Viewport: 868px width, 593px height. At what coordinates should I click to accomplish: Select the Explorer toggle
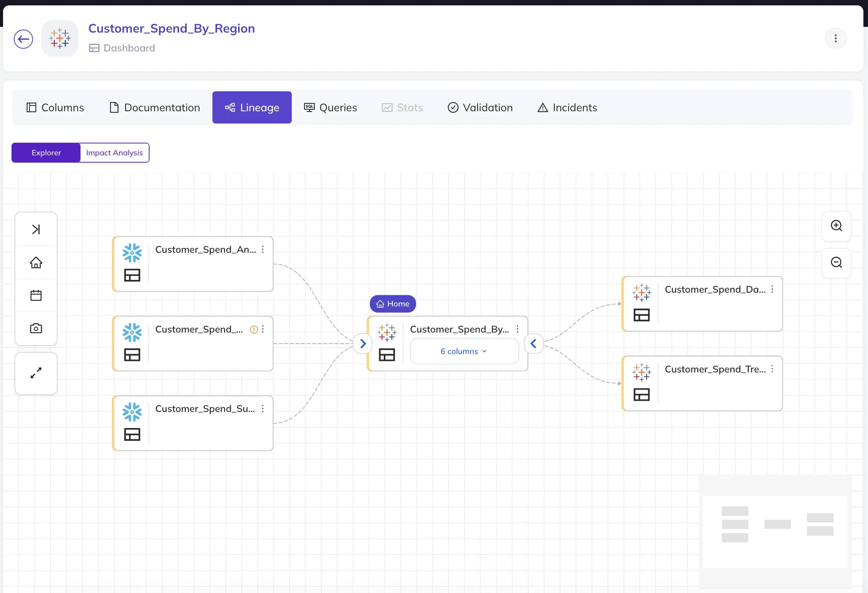point(46,153)
